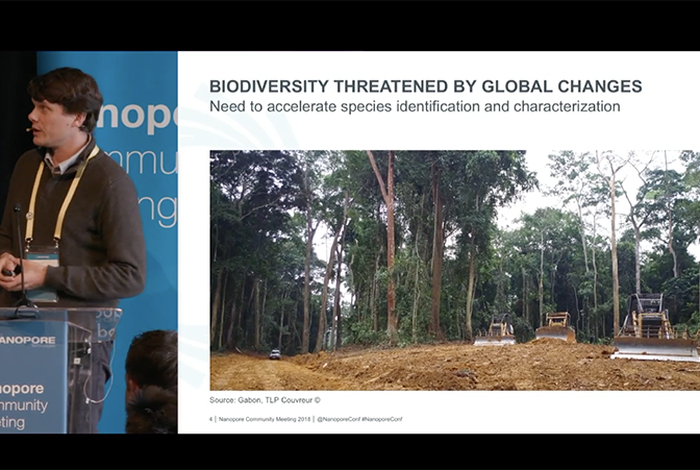Click the slide title "BIODIVERSITY THREATENED BY GLOBAL CHANGES"
The width and height of the screenshot is (700, 470).
(425, 86)
